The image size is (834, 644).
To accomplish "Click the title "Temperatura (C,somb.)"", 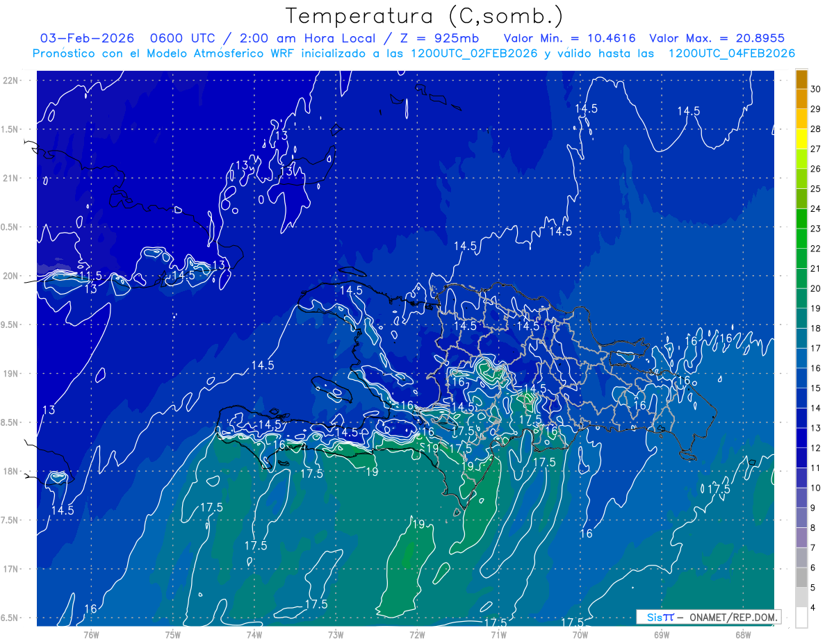I will tap(424, 16).
